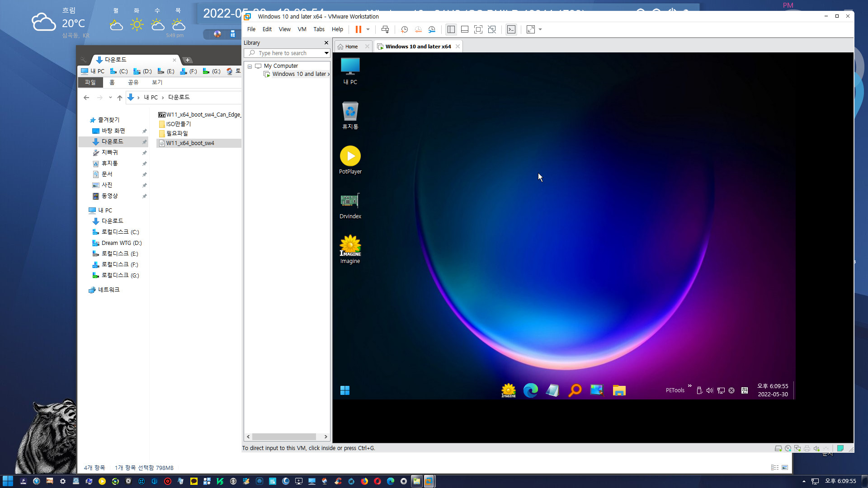Screen dimensions: 868x488
Task: Open the 공유 ribbon tab in Explorer
Action: point(133,82)
